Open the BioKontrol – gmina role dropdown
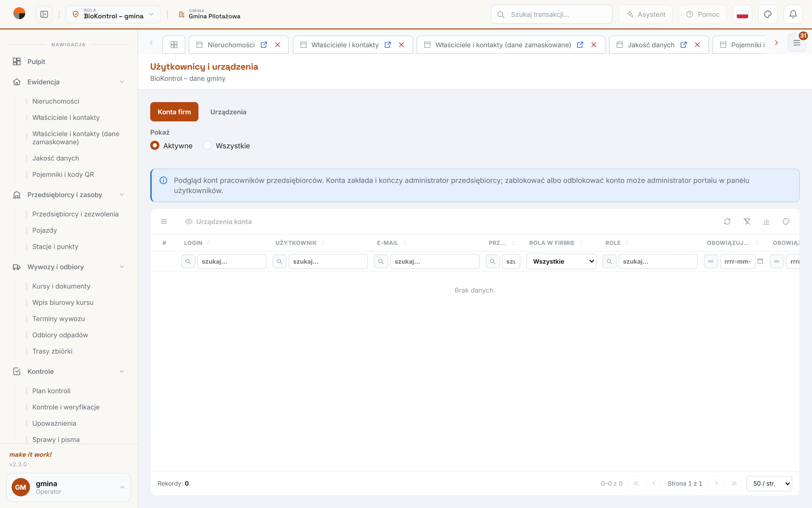Viewport: 812px width, 508px height. [x=113, y=14]
